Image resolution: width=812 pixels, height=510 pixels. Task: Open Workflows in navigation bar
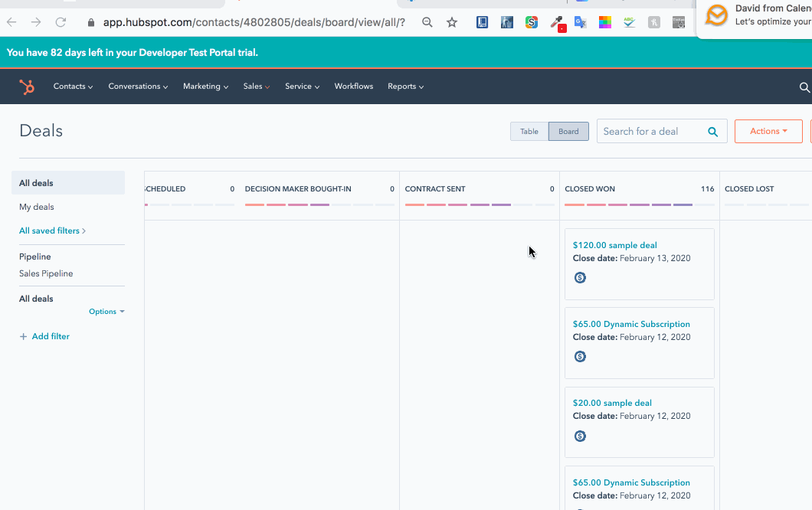(x=354, y=87)
